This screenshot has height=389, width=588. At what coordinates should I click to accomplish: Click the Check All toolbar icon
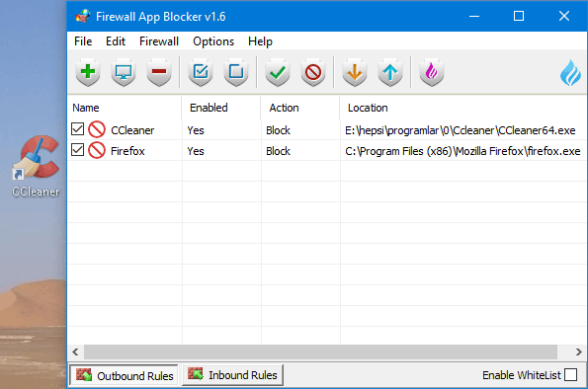click(201, 72)
